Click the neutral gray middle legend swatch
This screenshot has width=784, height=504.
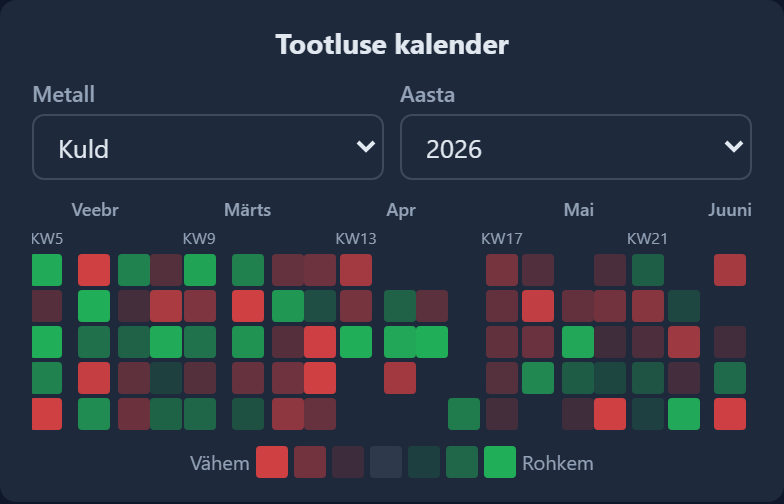pyautogui.click(x=386, y=462)
